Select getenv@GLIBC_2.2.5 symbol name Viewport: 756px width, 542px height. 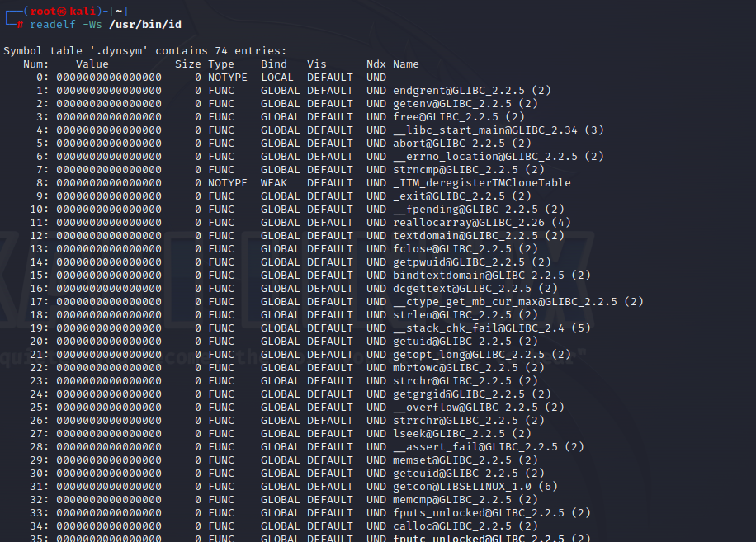point(452,104)
